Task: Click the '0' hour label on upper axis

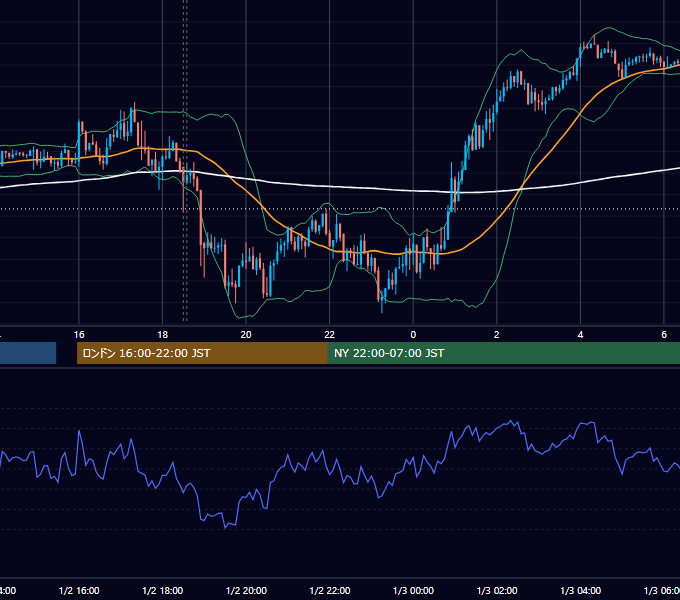Action: click(413, 335)
